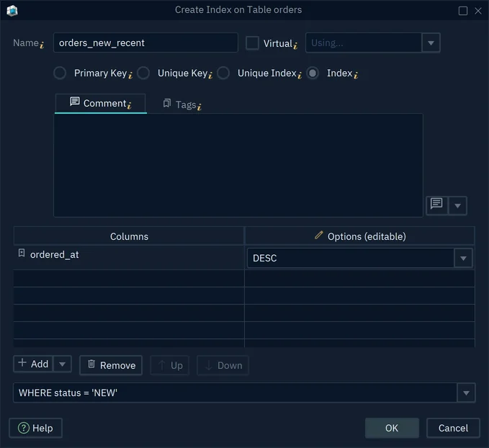Click the app logo icon in title bar
Viewport: 489px width, 448px height.
[12, 11]
